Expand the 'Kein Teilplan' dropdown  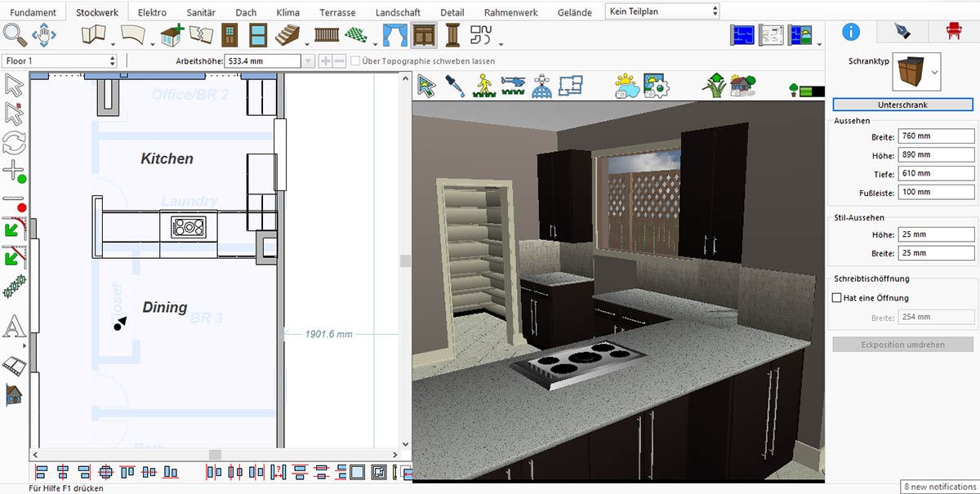click(662, 11)
